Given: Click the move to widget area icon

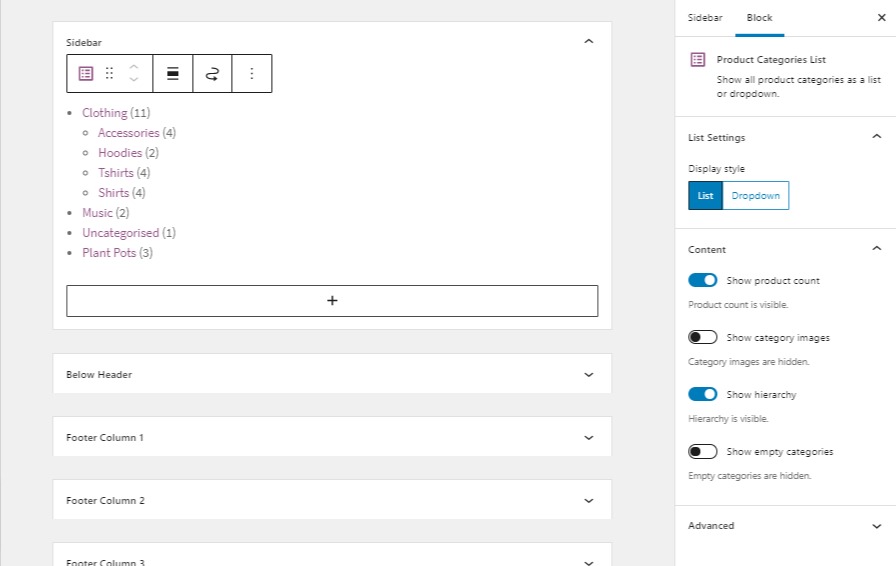Looking at the screenshot, I should [x=212, y=74].
